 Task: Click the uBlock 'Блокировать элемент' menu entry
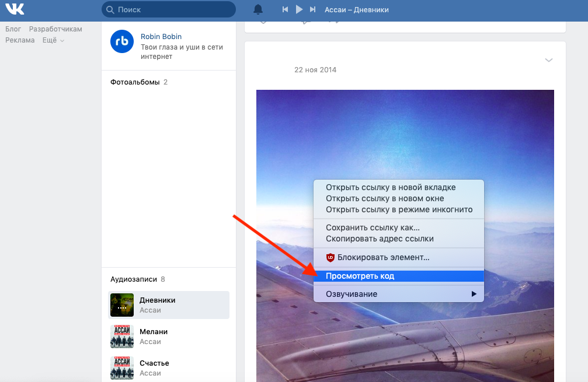383,257
